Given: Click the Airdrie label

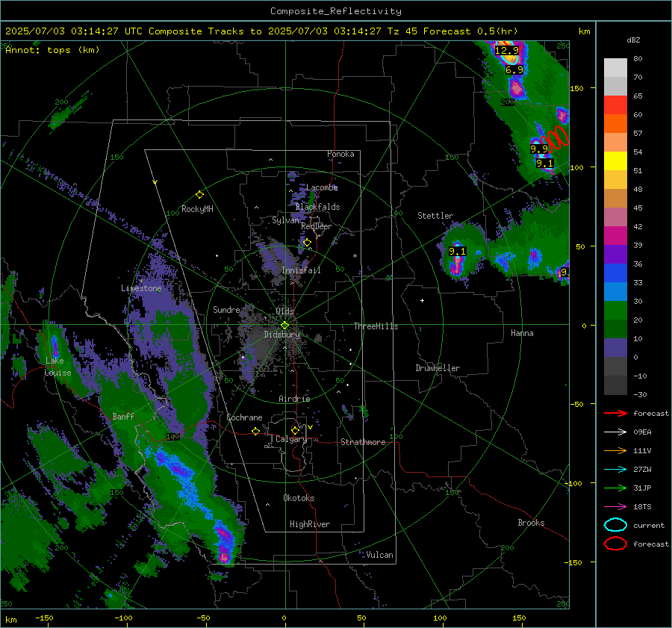Looking at the screenshot, I should pyautogui.click(x=294, y=399).
